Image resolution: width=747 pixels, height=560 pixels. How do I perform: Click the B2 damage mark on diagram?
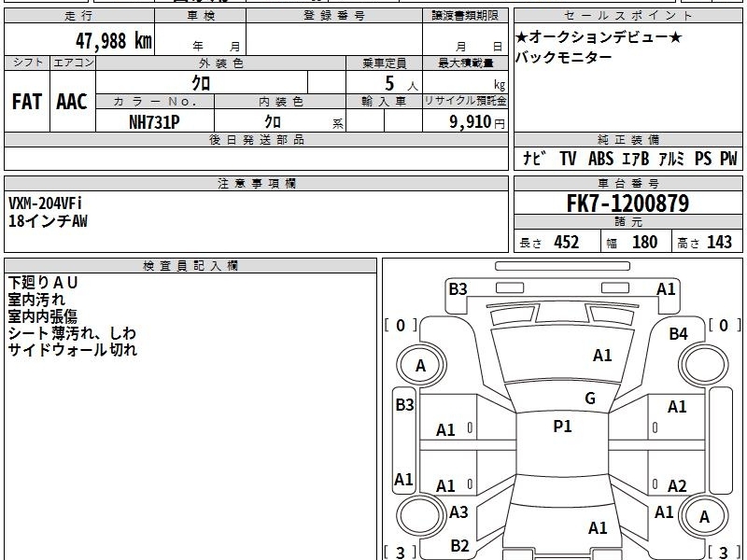pyautogui.click(x=459, y=546)
